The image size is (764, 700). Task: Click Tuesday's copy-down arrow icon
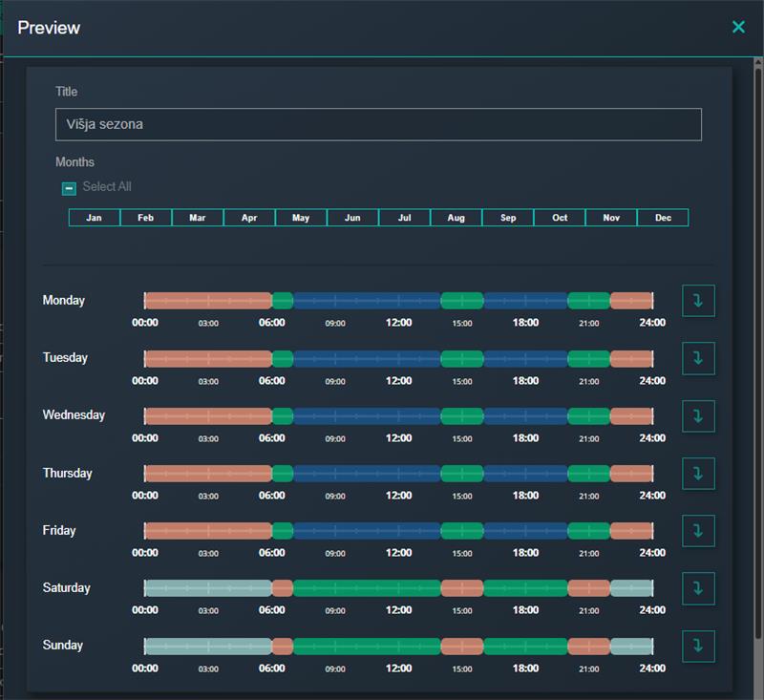(698, 358)
